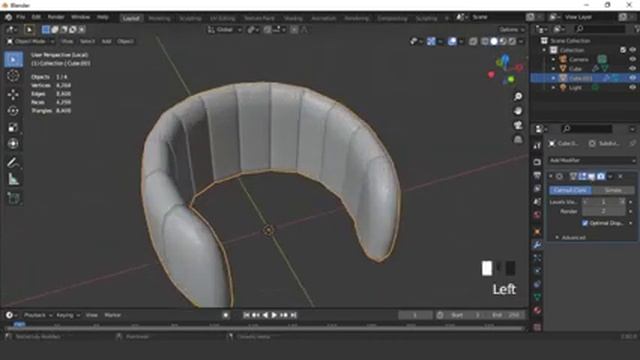
Task: Expand the Advanced subsurf section
Action: (x=571, y=237)
